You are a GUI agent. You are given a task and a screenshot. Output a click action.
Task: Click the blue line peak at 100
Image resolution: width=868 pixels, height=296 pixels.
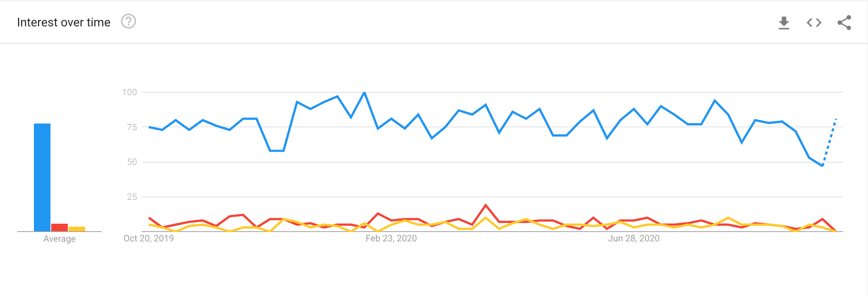[x=364, y=93]
